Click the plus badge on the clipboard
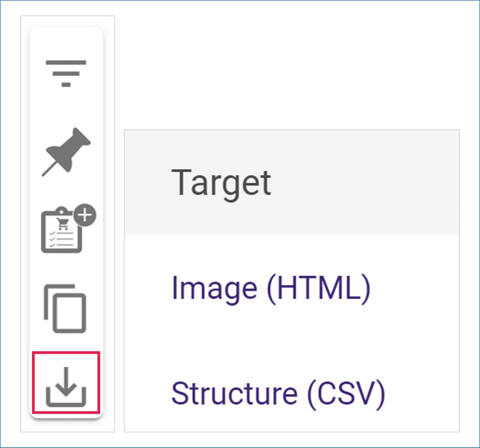480x448 pixels. (85, 215)
